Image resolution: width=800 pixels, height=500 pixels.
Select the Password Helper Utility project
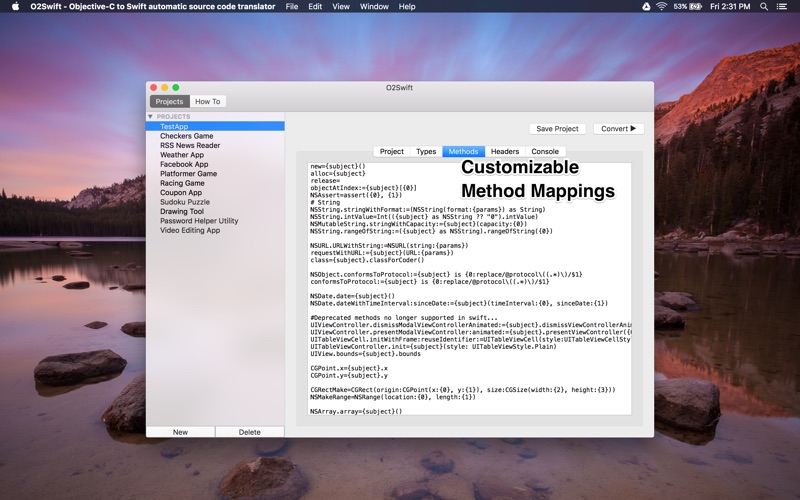click(215, 221)
